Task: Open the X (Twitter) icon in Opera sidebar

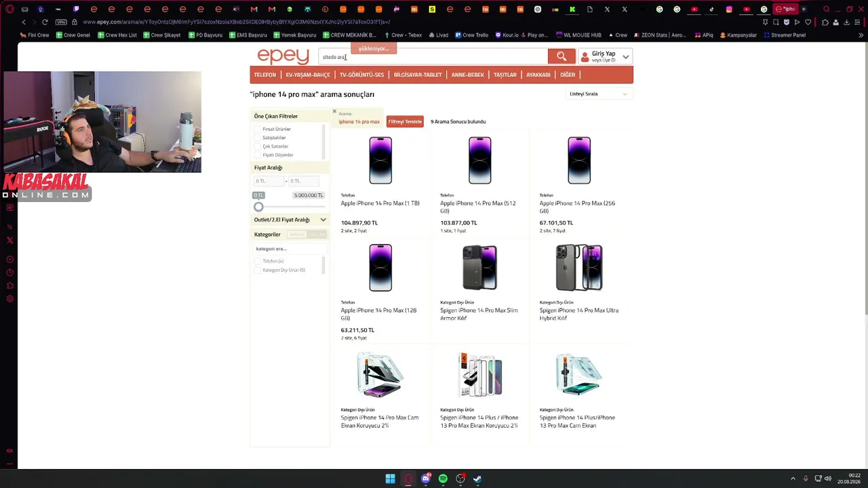Action: tap(9, 240)
